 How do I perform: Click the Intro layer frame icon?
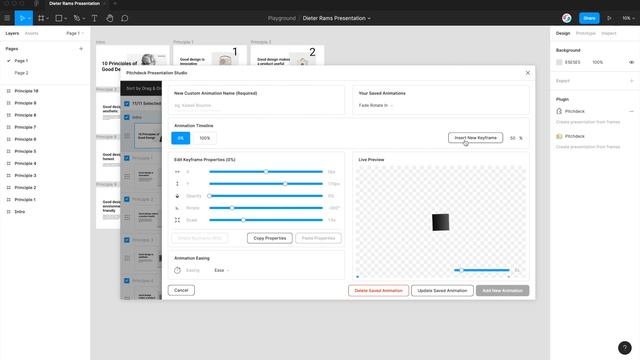tap(9, 212)
